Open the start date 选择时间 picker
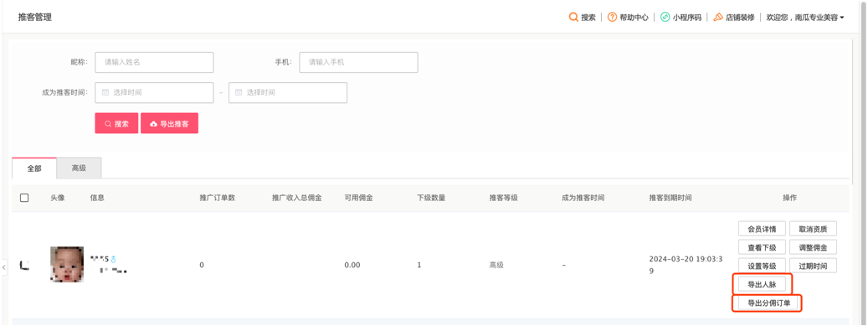This screenshot has height=326, width=868. (x=155, y=92)
